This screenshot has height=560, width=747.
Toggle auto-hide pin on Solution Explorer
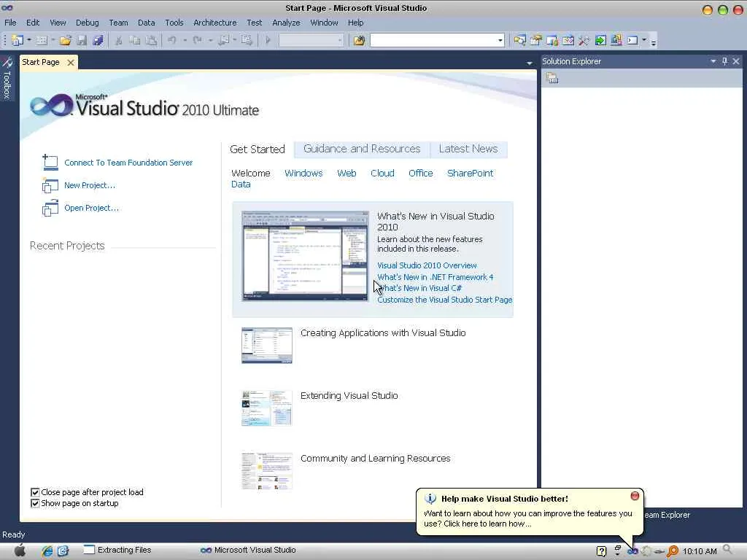pyautogui.click(x=724, y=61)
